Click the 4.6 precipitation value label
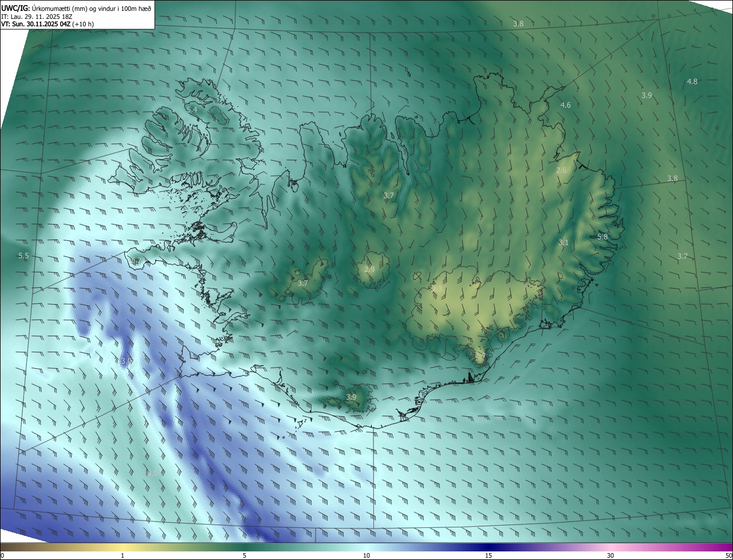Viewport: 733px width, 560px height. pyautogui.click(x=566, y=105)
